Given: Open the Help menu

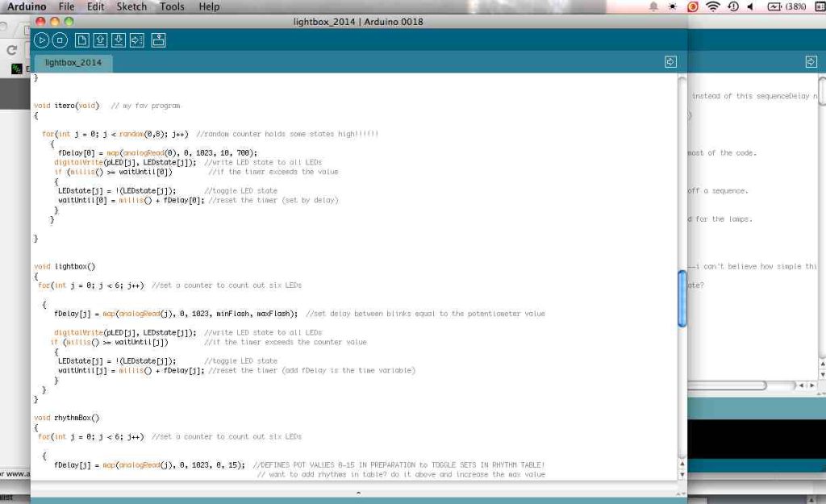Looking at the screenshot, I should [x=209, y=6].
